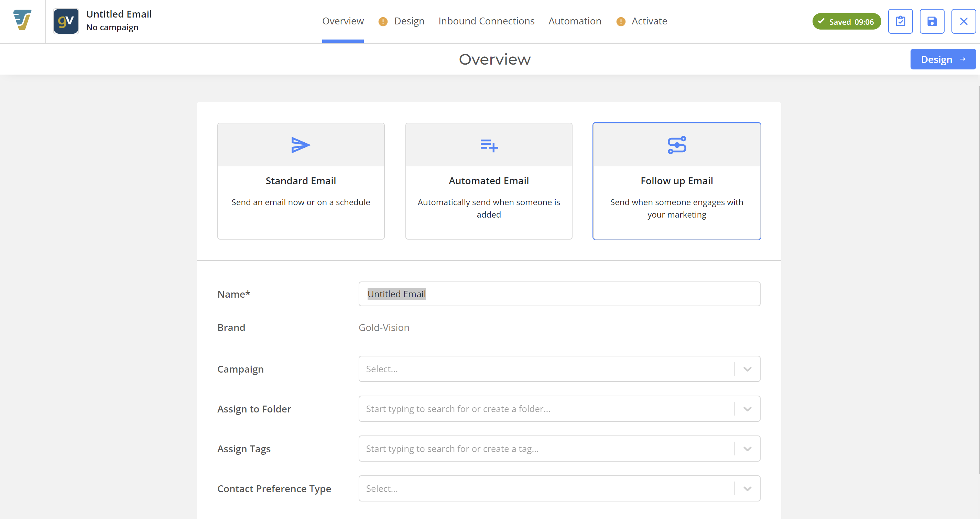Expand the Assign Tags dropdown chevron
The width and height of the screenshot is (980, 519).
point(747,449)
